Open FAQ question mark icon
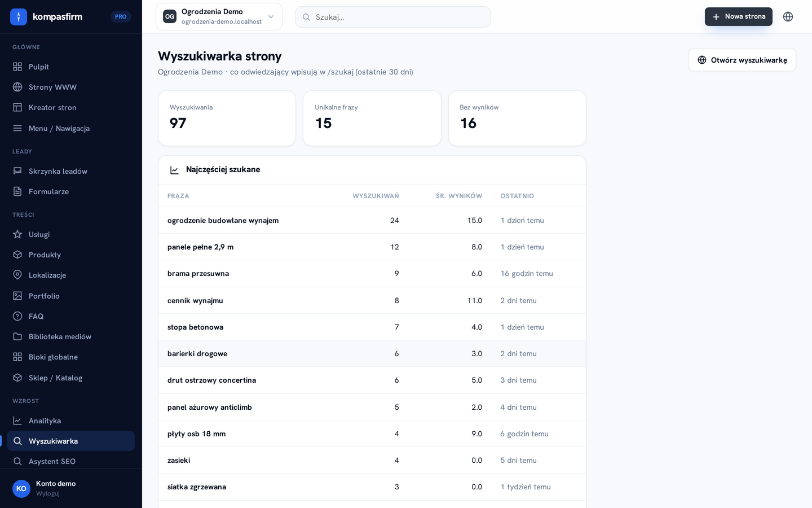This screenshot has height=508, width=812. click(17, 316)
